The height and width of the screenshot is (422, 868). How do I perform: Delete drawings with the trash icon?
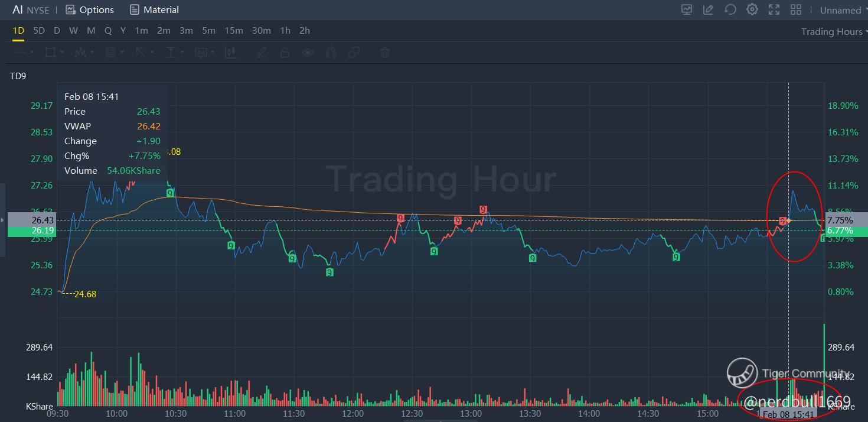tap(385, 53)
